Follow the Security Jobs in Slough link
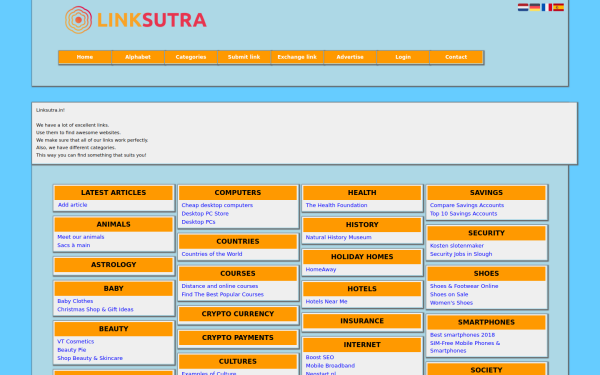The height and width of the screenshot is (375, 600). tap(461, 254)
